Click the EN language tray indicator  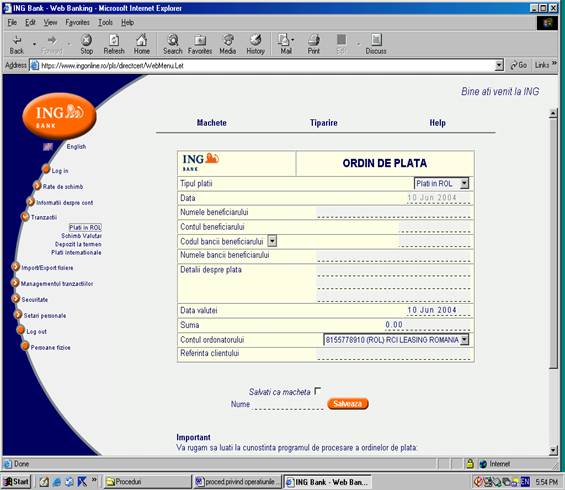tap(526, 481)
